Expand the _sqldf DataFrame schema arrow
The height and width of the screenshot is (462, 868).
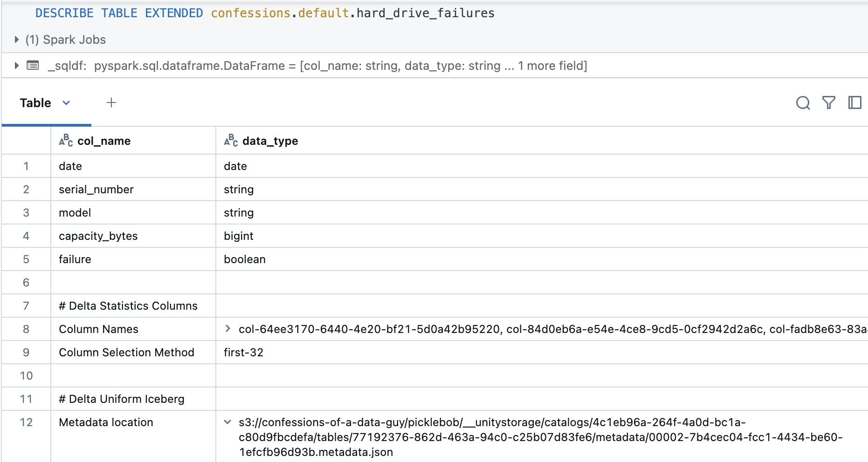(x=17, y=66)
